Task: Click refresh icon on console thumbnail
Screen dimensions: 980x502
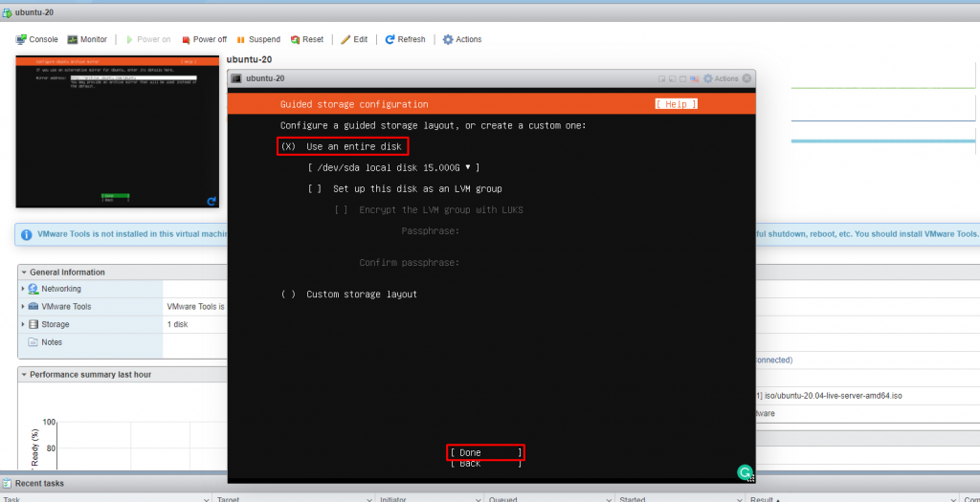Action: (212, 201)
